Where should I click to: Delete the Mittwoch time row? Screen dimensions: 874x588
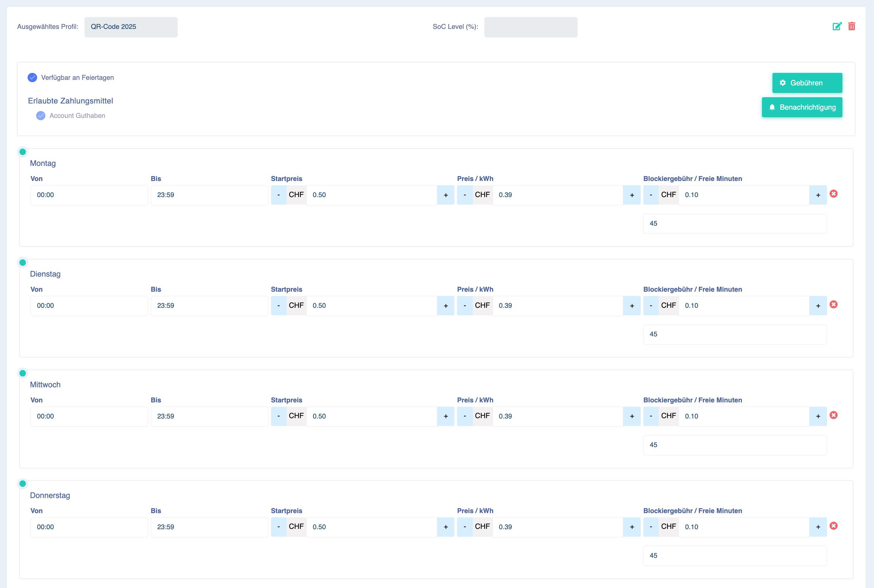[834, 415]
